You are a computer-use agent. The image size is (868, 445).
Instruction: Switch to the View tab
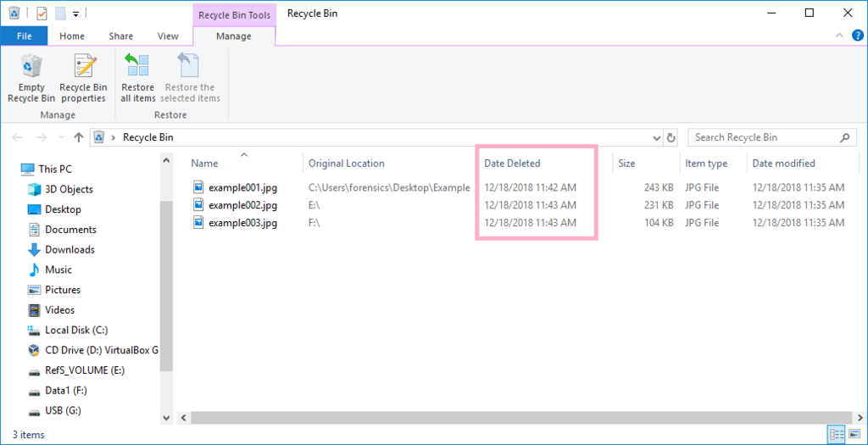pyautogui.click(x=168, y=36)
